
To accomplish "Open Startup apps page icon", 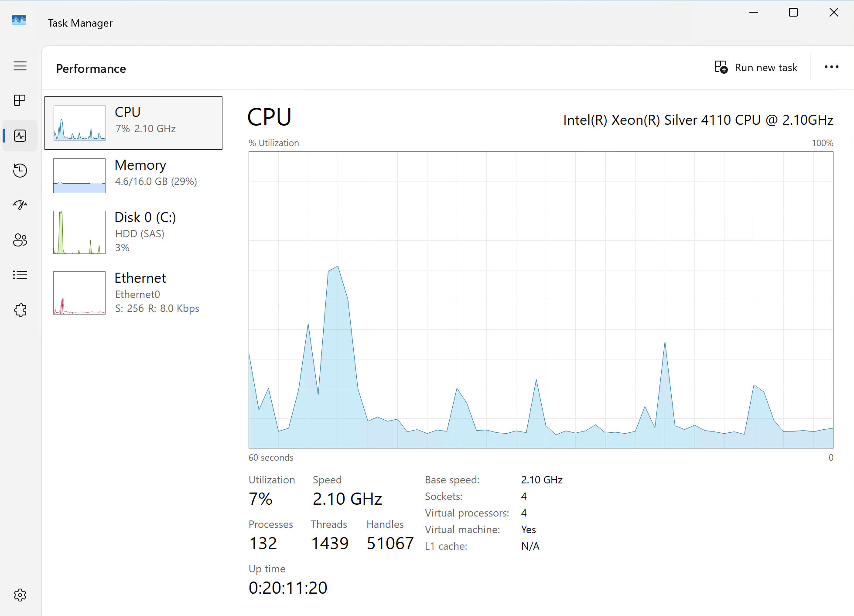I will (x=20, y=205).
